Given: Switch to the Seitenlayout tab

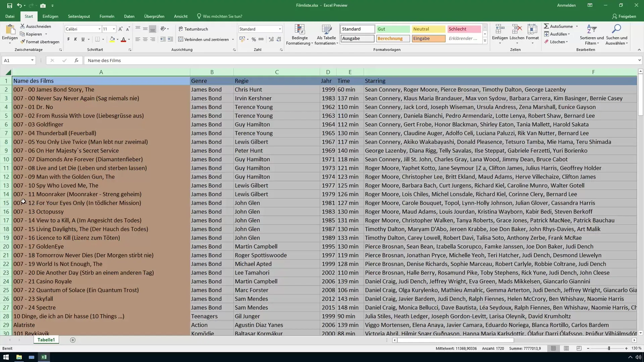Looking at the screenshot, I should (x=79, y=16).
